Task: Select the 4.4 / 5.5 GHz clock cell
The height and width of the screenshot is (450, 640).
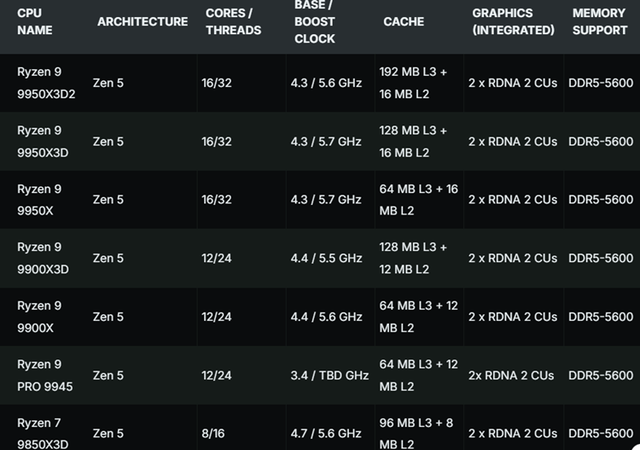Action: (x=327, y=258)
